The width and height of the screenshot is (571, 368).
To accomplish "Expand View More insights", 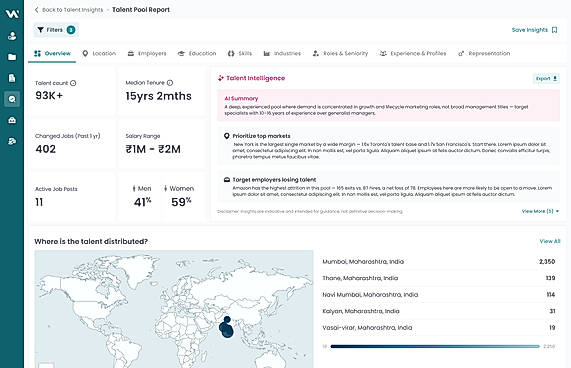I will click(540, 211).
